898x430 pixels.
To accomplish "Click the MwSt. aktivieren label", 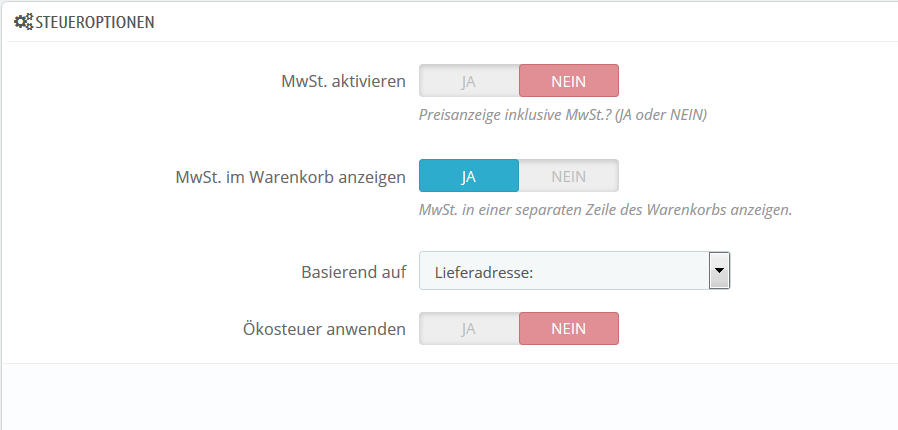I will point(343,81).
